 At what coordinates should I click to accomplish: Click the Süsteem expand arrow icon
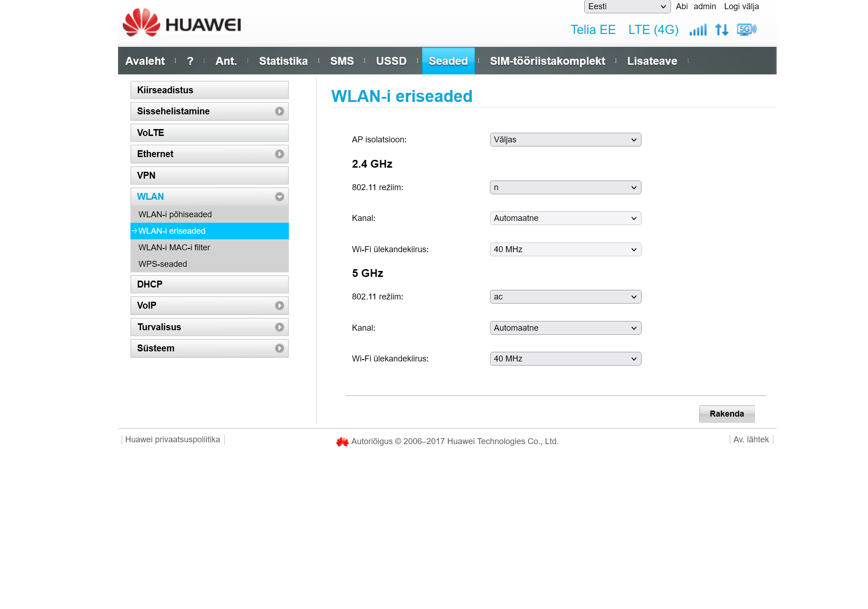coord(279,348)
